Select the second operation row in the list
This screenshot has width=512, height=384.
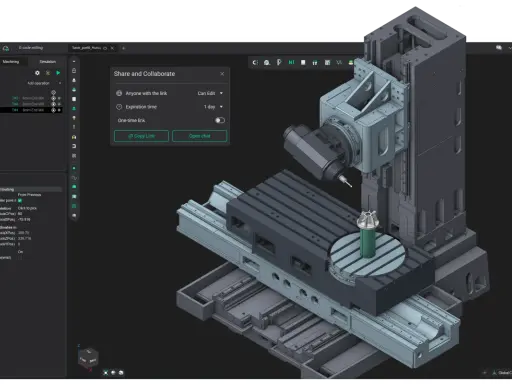click(31, 104)
